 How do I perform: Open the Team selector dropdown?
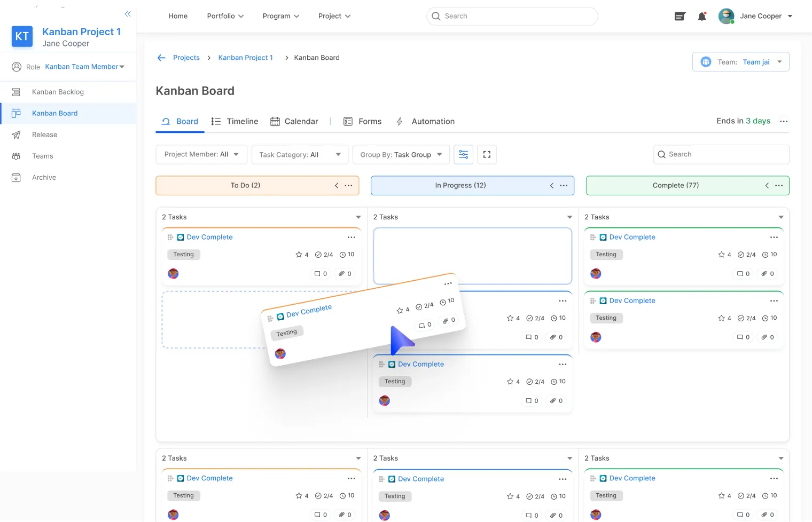740,62
